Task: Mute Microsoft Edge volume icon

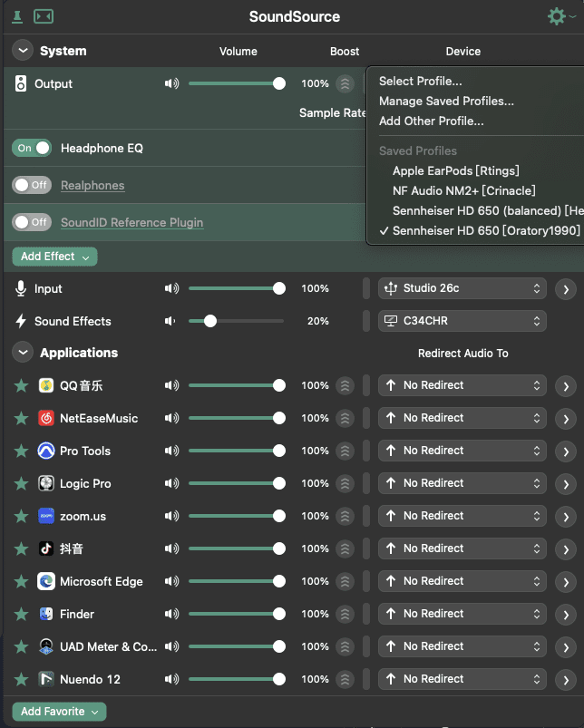Action: point(171,581)
